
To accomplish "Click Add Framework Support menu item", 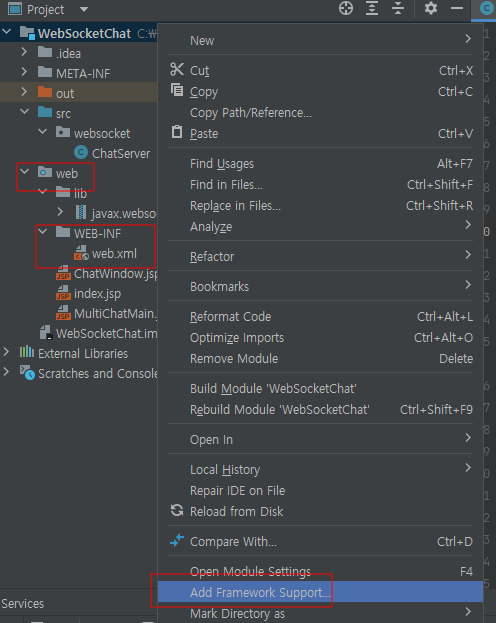I will (x=320, y=592).
